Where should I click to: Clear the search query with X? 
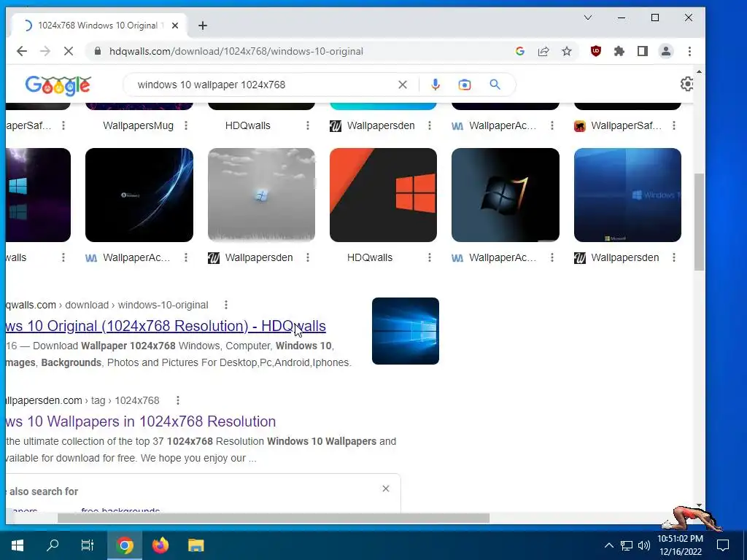pos(403,85)
